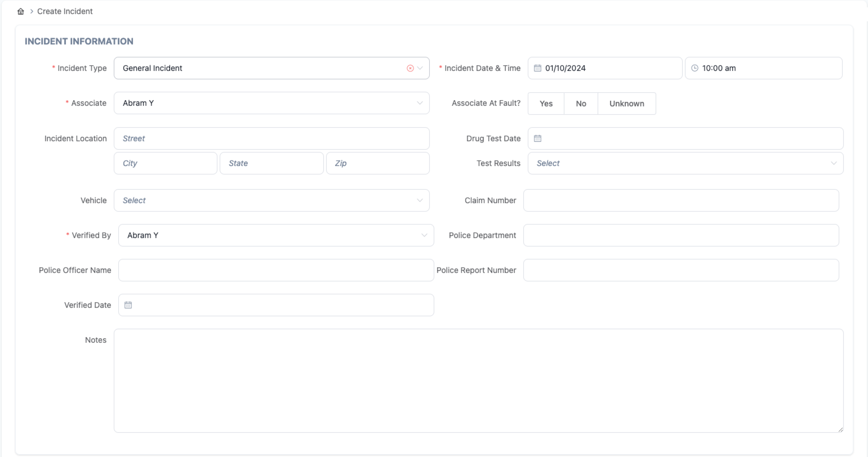Image resolution: width=868 pixels, height=457 pixels.
Task: Click the home icon in breadcrumb
Action: 21,12
